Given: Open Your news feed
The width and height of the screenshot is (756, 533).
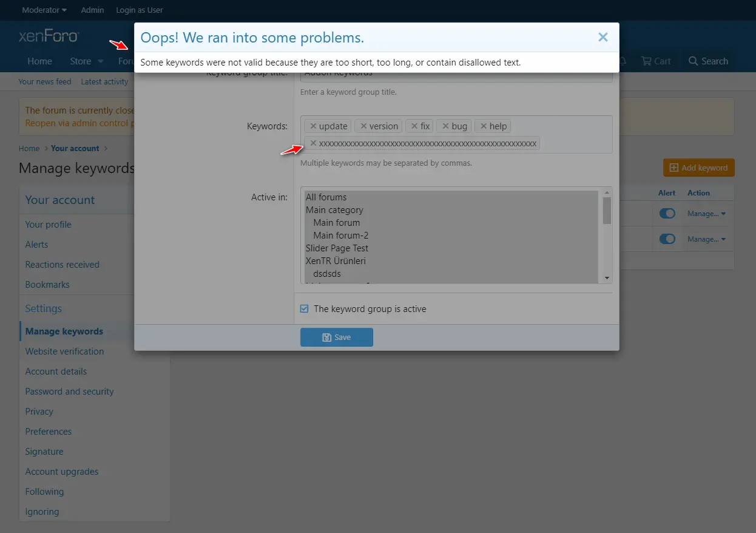Looking at the screenshot, I should pyautogui.click(x=45, y=81).
